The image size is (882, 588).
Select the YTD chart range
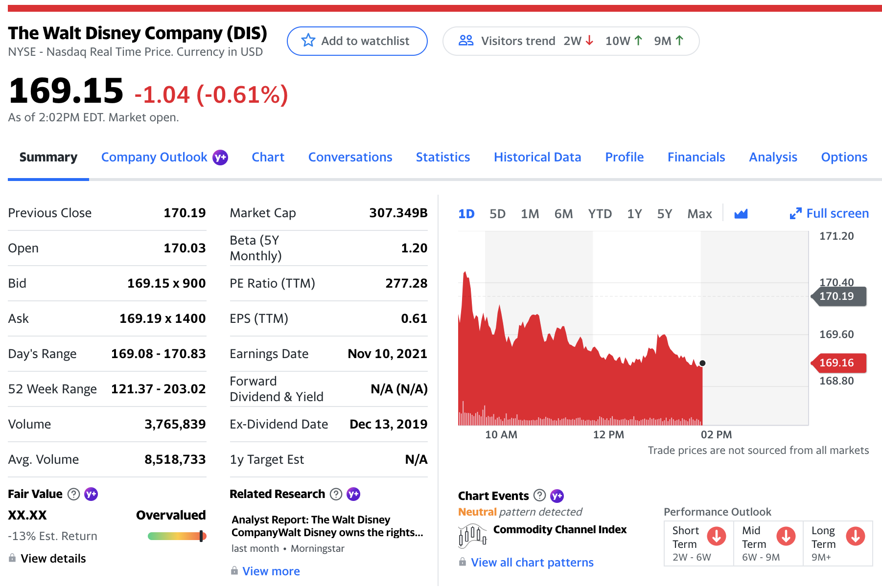[x=600, y=214]
